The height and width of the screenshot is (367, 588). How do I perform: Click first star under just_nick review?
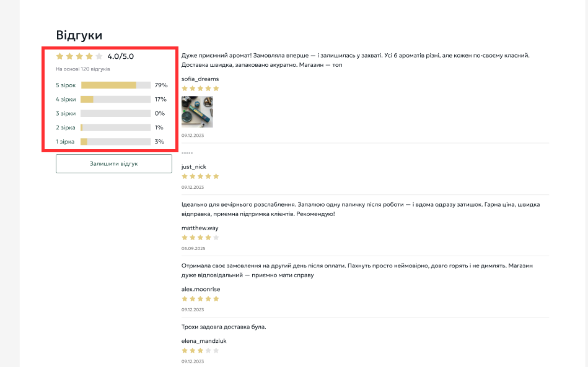click(185, 176)
